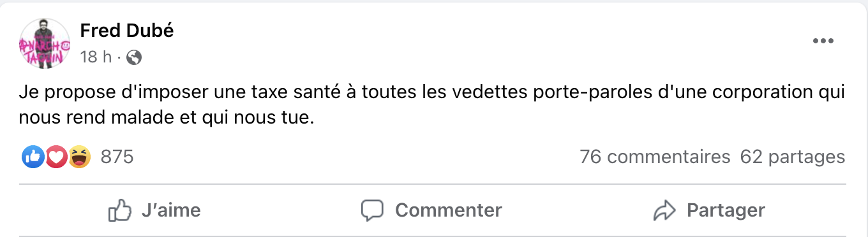Click the speech bubble icon beside Commenter
This screenshot has width=868, height=237.
click(372, 210)
